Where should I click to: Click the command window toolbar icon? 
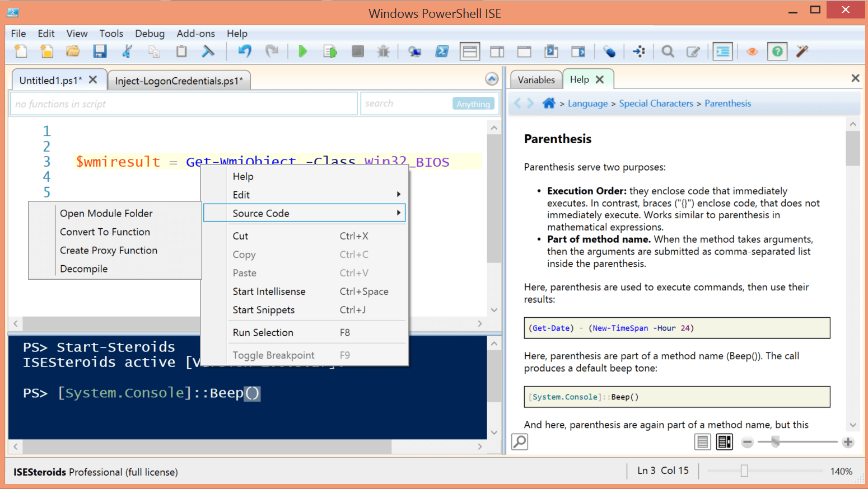(552, 51)
